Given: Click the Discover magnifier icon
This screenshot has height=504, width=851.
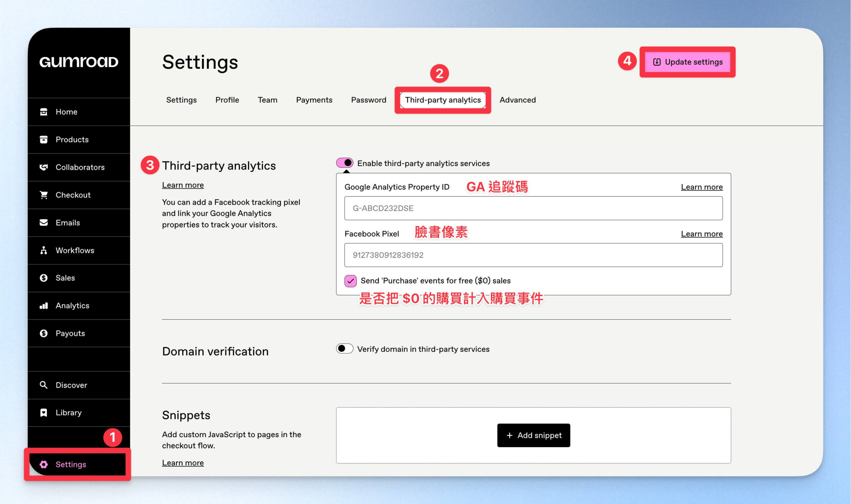Looking at the screenshot, I should 44,385.
